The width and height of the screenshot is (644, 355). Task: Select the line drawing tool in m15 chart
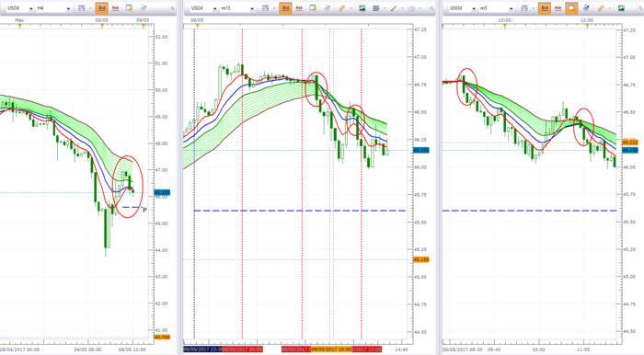pos(393,8)
